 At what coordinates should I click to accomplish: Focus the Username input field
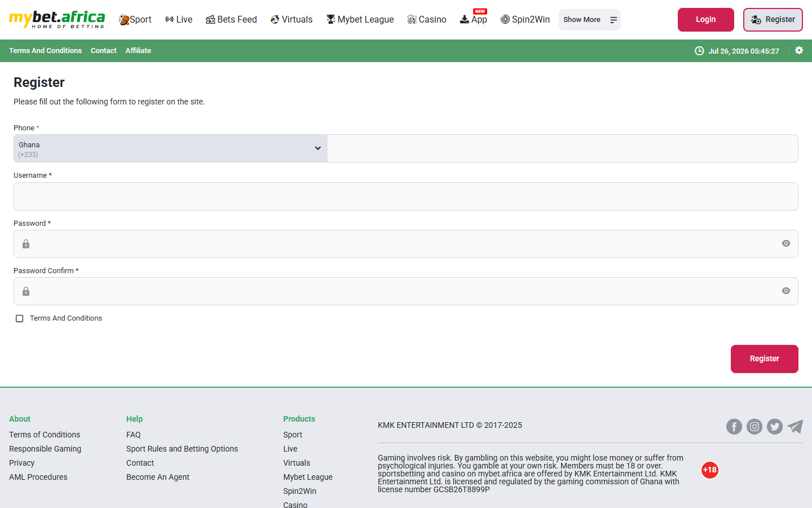tap(406, 196)
